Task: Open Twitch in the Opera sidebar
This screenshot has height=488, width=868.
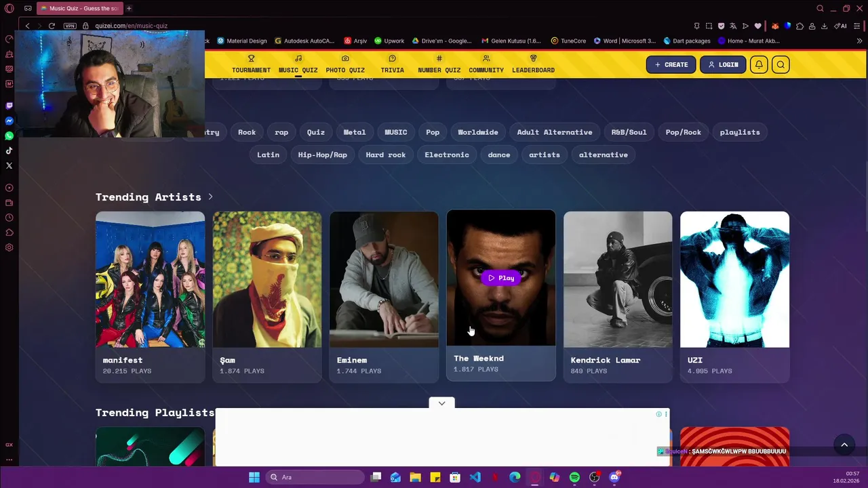Action: click(9, 106)
